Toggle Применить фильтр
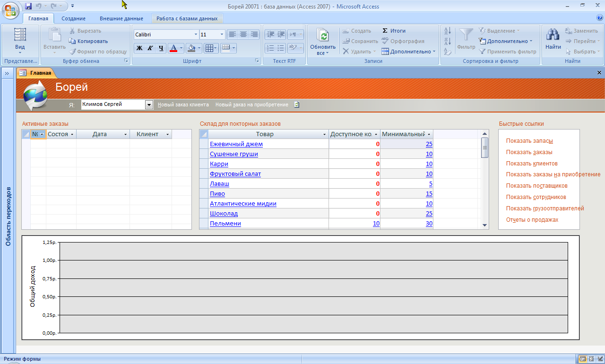The height and width of the screenshot is (364, 605). 507,52
